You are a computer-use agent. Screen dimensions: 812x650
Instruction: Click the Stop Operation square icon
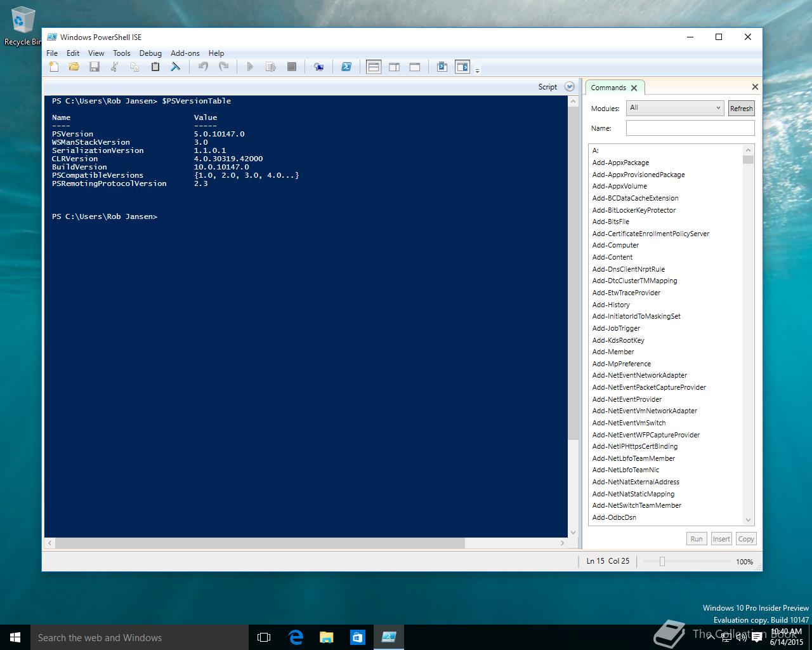coord(292,67)
